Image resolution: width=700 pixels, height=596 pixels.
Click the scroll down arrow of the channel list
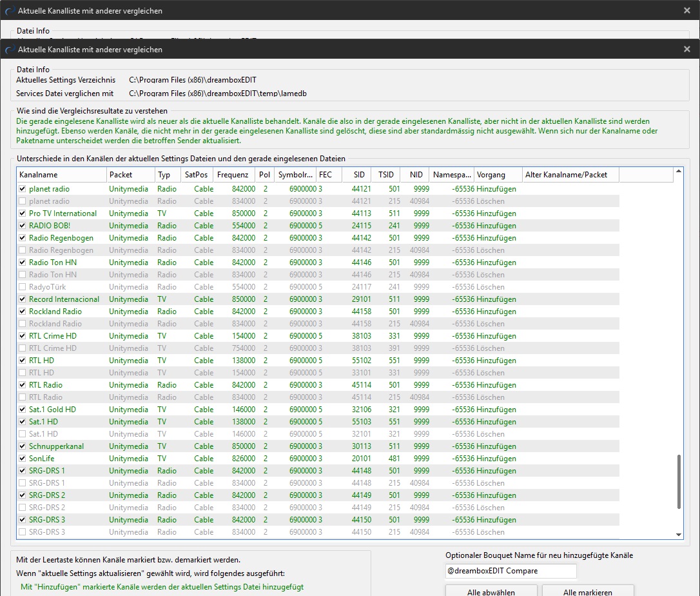click(678, 534)
